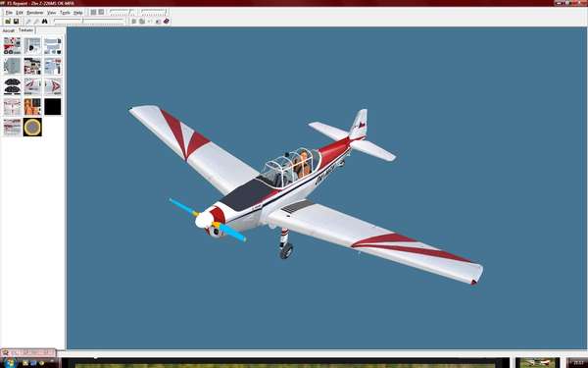
Task: Select the first red and white texture thumbnail
Action: click(13, 46)
